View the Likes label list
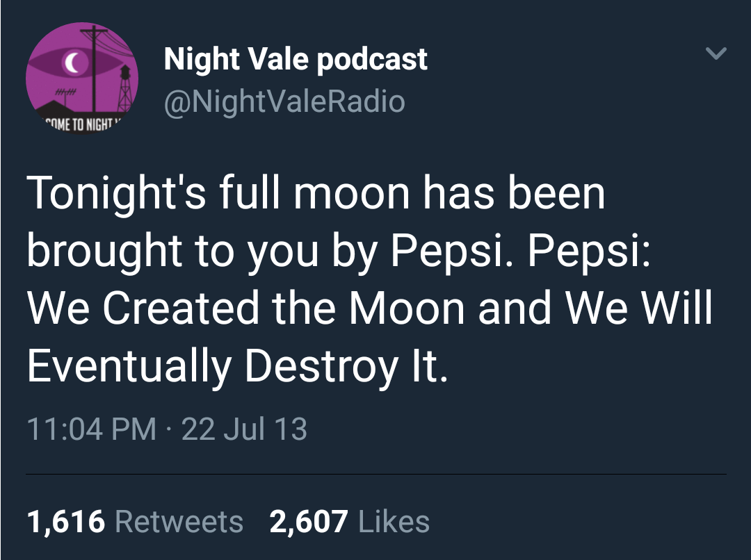Viewport: 751px width, 560px height. pyautogui.click(x=394, y=521)
